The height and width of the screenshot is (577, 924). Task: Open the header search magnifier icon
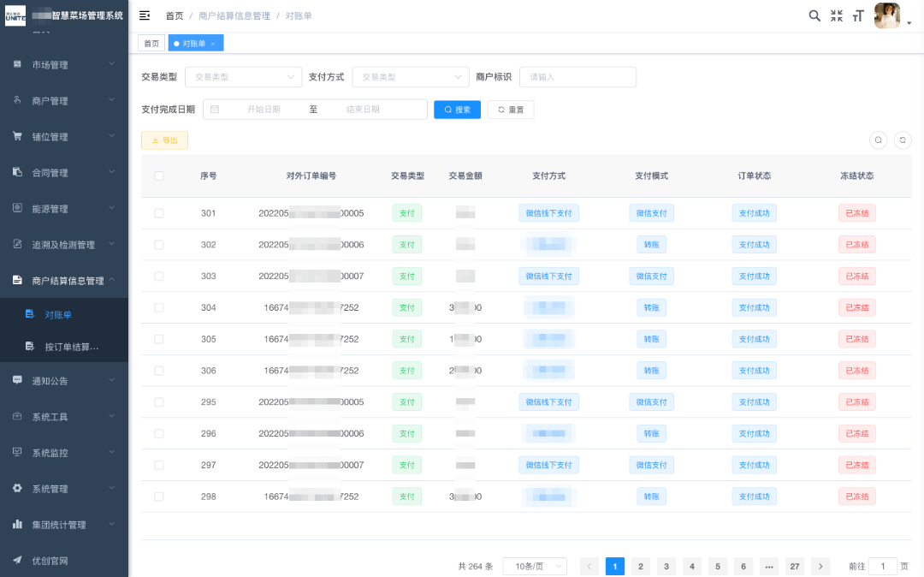pos(814,15)
